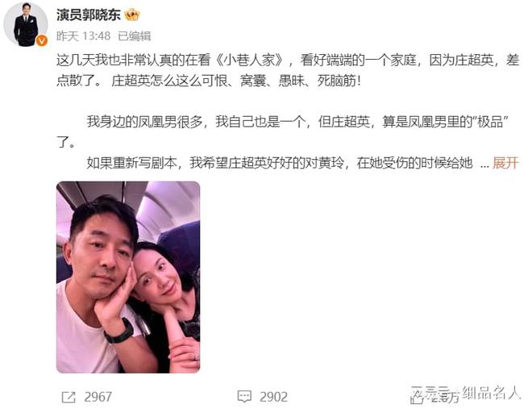The height and width of the screenshot is (409, 532).
Task: Click the comment bubble icon
Action: pyautogui.click(x=244, y=396)
